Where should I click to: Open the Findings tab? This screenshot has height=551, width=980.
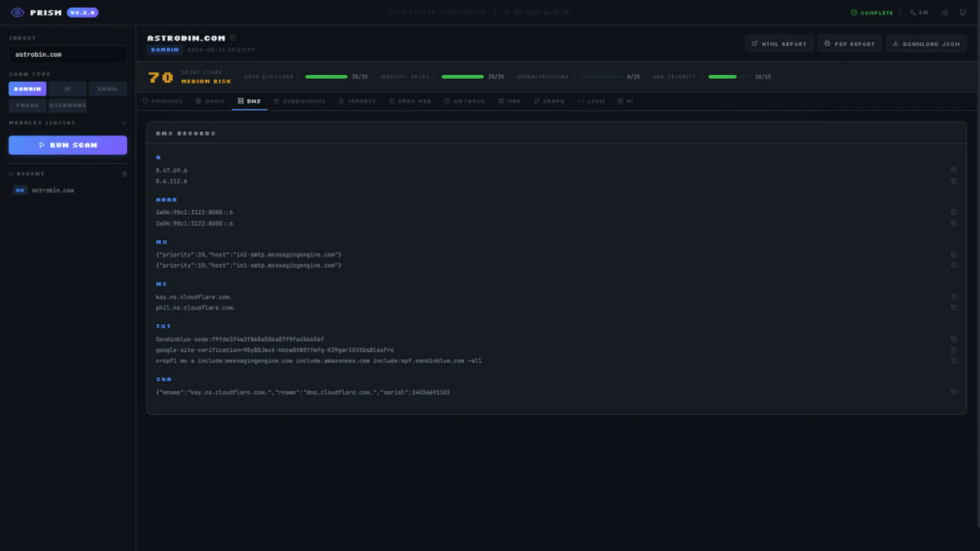click(163, 101)
